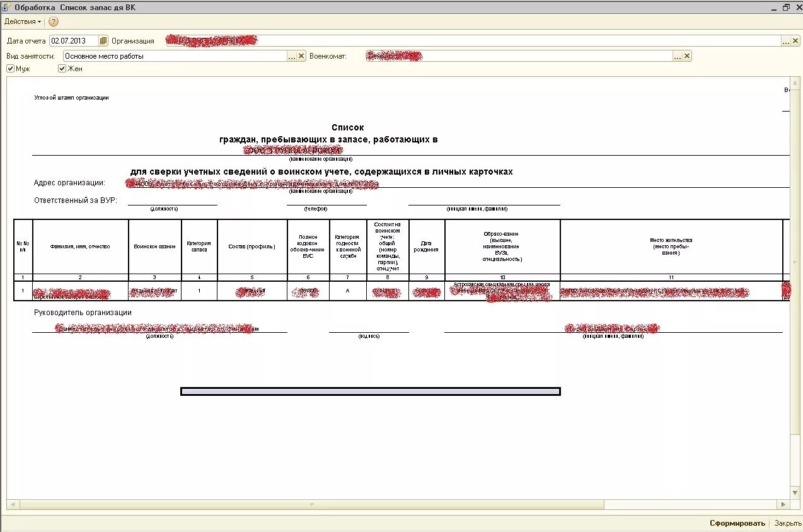Click horizontal scrollbar left arrow
803x532 pixels.
[13, 505]
